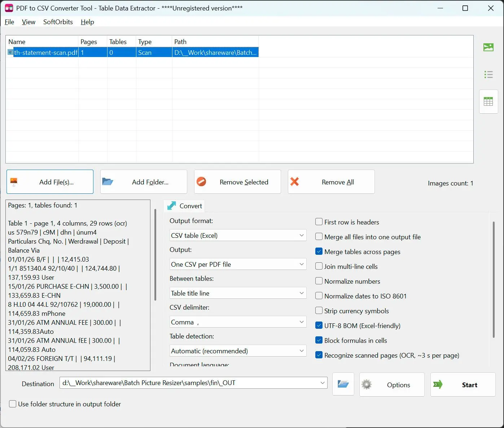This screenshot has width=504, height=428.
Task: Click the Path column header
Action: click(215, 42)
